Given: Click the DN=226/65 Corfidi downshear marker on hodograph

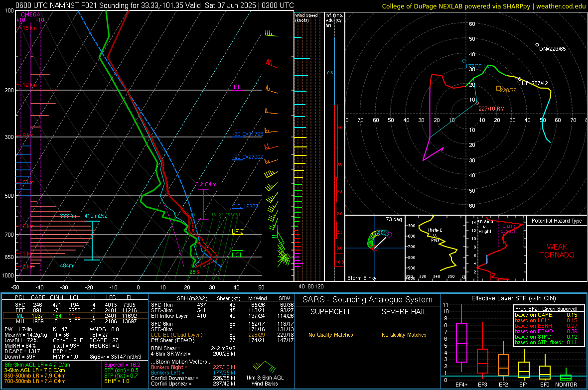Looking at the screenshot, I should pyautogui.click(x=537, y=45).
